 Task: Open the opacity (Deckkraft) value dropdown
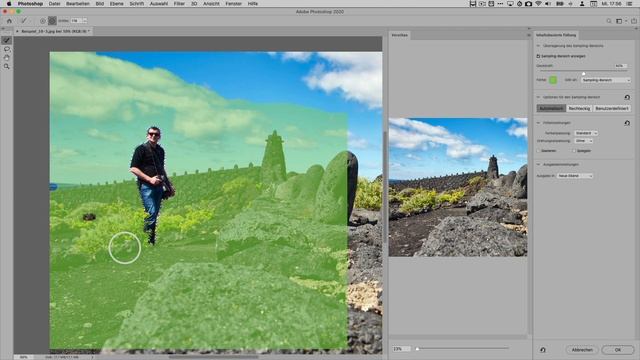[620, 66]
